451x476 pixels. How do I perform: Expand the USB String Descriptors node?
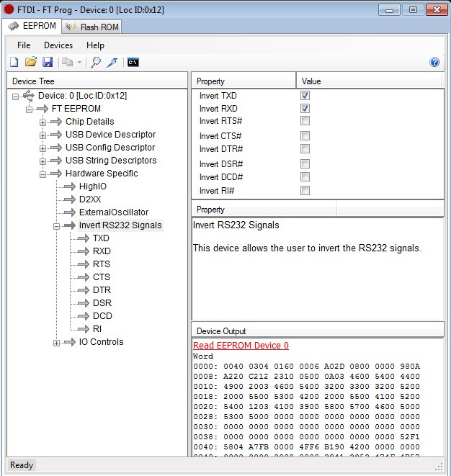tap(43, 161)
